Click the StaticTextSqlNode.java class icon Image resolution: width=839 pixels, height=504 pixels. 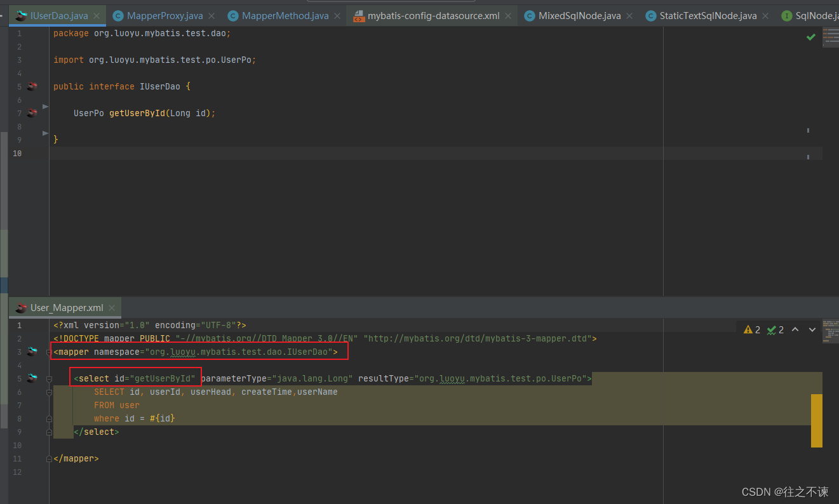(x=650, y=16)
